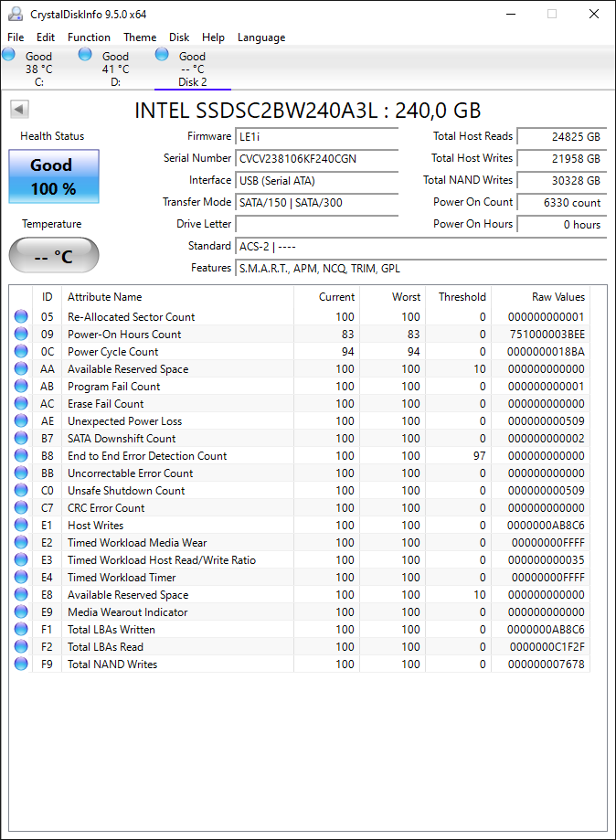Image resolution: width=616 pixels, height=840 pixels.
Task: Click the Transfer Mode field SATA/150 | SATA/300
Action: [x=316, y=203]
